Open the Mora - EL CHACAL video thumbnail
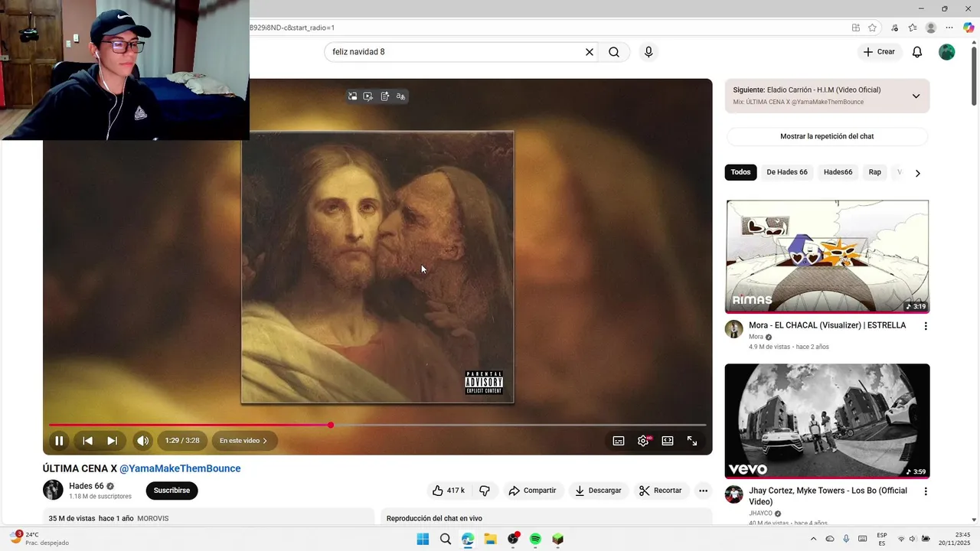This screenshot has width=980, height=551. click(827, 256)
